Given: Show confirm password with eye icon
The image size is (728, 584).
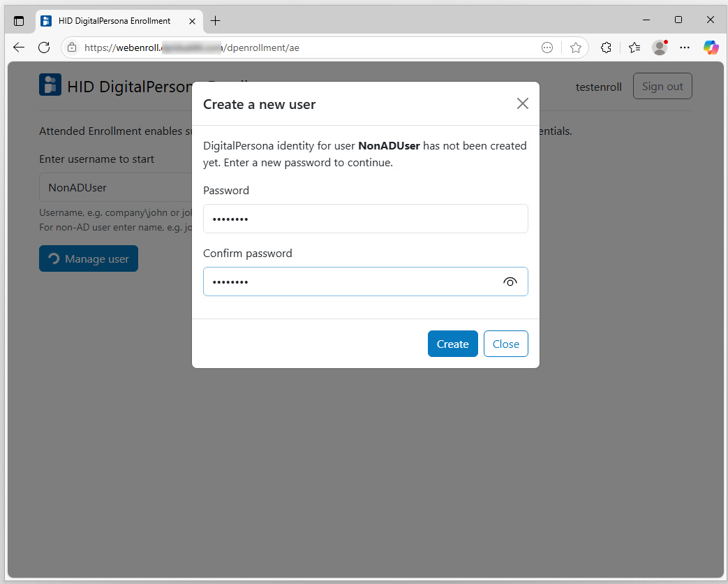Looking at the screenshot, I should 510,282.
